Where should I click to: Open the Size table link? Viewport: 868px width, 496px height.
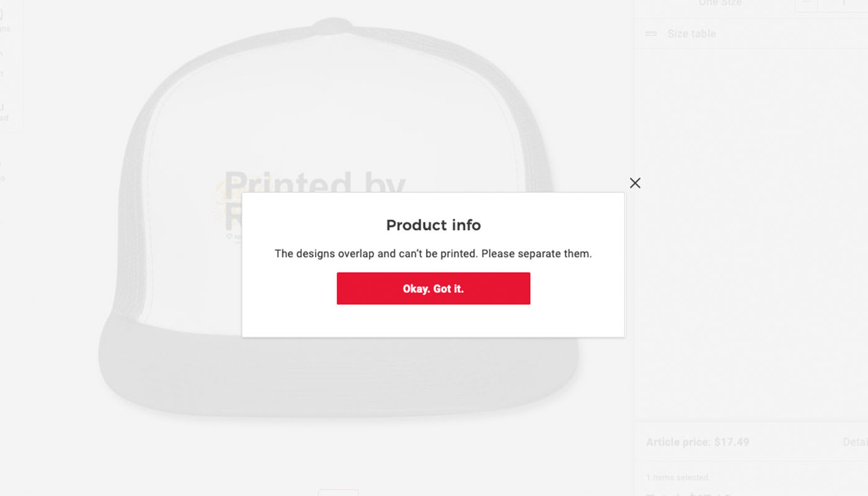tap(691, 33)
